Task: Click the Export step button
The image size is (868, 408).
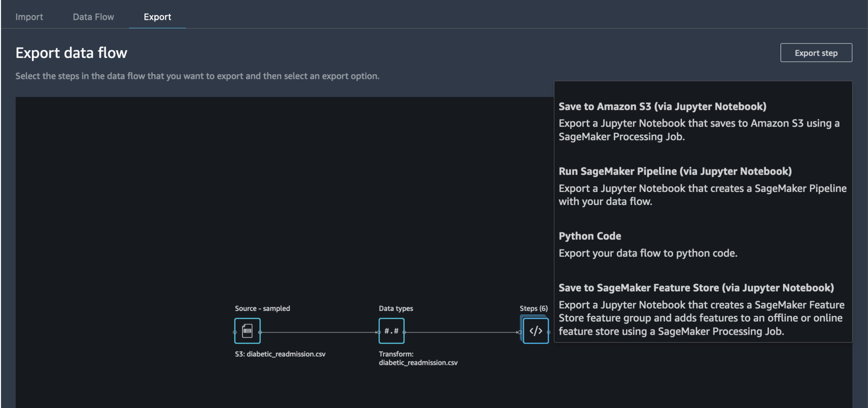Action: tap(816, 53)
